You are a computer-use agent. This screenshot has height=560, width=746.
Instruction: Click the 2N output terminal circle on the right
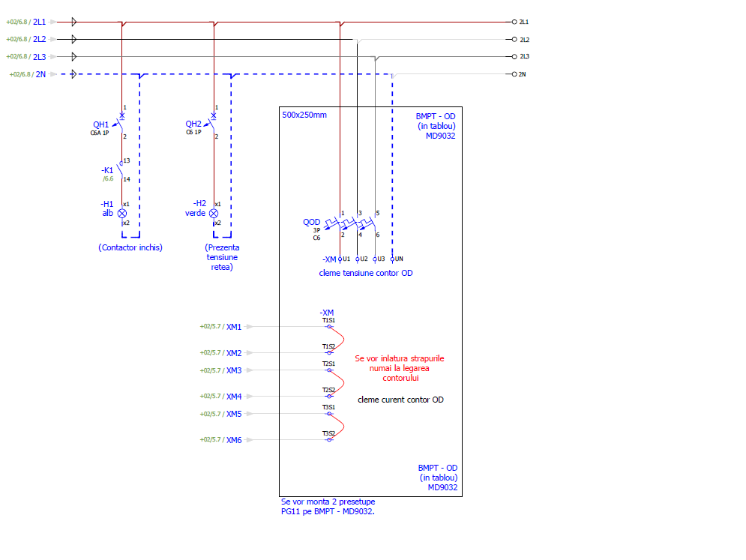514,74
